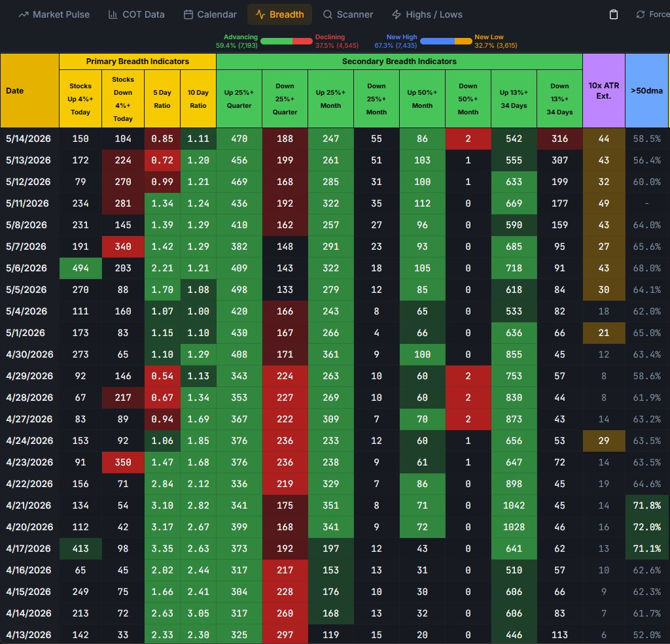
Task: Click the Calendar icon in navigation
Action: point(188,14)
